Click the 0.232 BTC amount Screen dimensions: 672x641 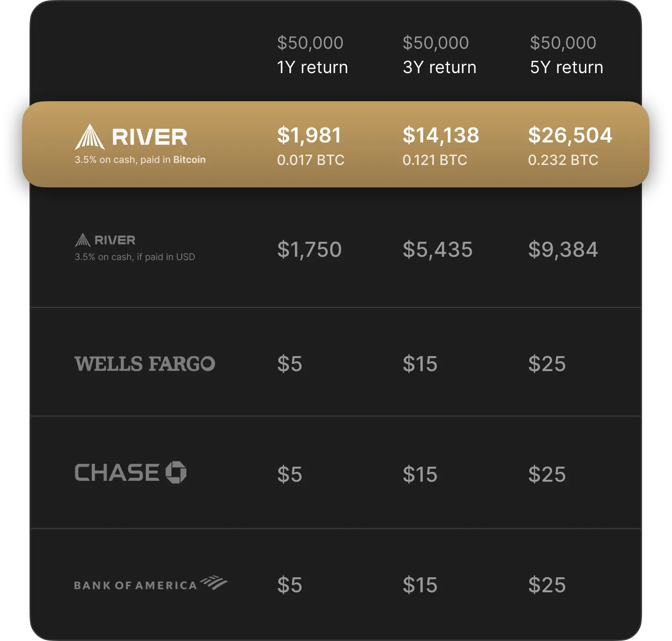[x=563, y=160]
